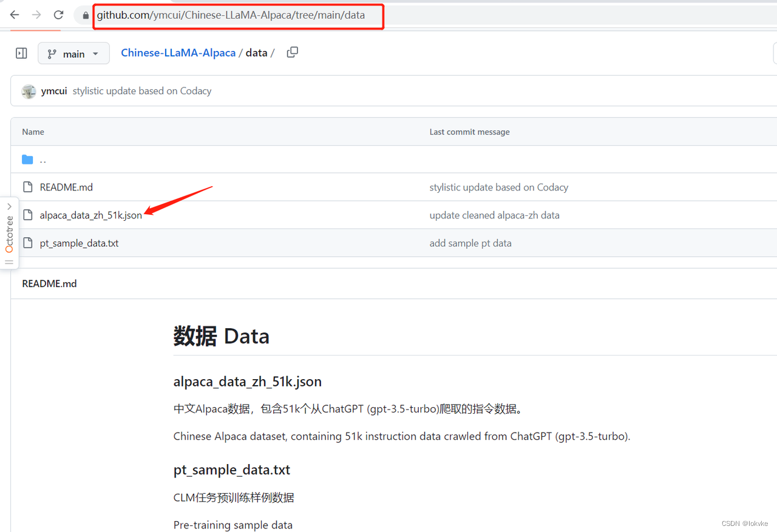
Task: Open README.md row's commit message link
Action: coord(498,187)
